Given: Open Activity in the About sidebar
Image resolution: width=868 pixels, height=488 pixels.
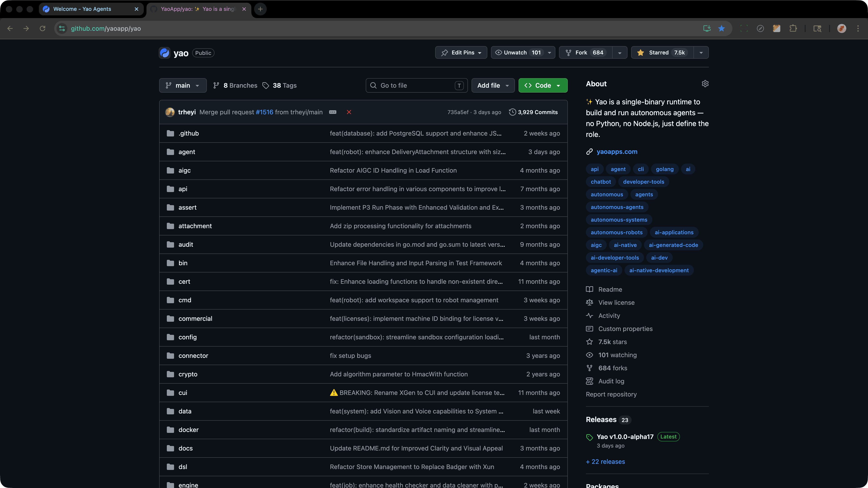Looking at the screenshot, I should pyautogui.click(x=609, y=316).
